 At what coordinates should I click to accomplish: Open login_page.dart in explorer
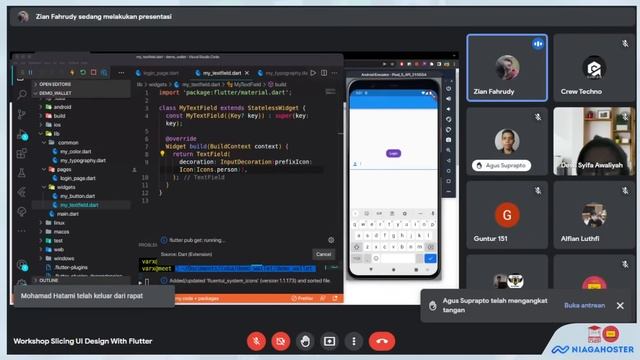pyautogui.click(x=74, y=178)
